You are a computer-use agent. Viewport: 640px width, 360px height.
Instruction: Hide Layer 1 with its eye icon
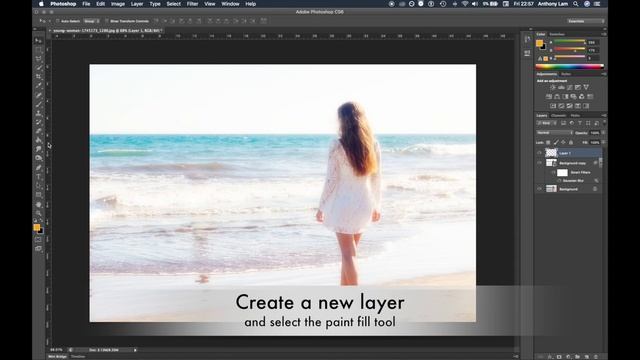click(x=539, y=153)
